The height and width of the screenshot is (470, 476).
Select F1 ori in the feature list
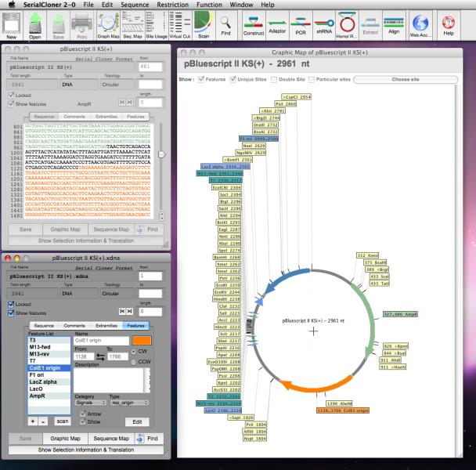tap(49, 375)
